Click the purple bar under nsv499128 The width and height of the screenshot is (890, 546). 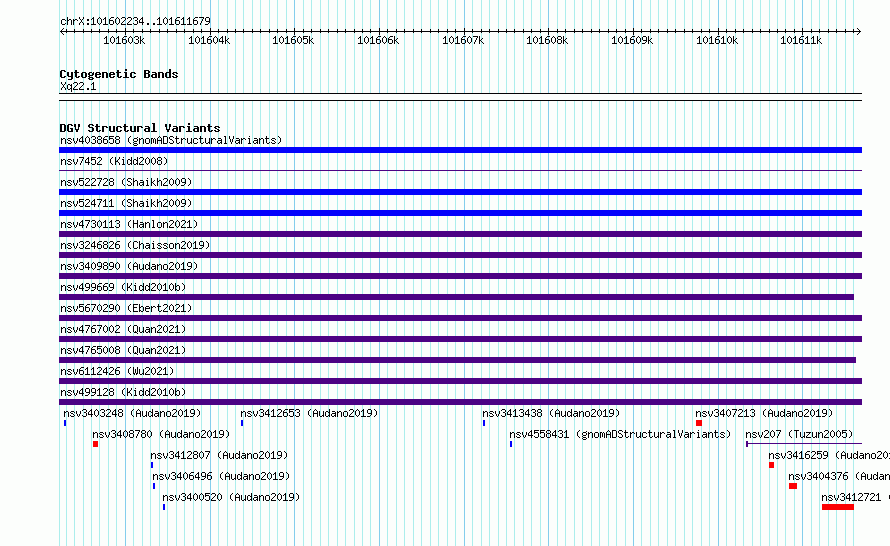click(460, 402)
